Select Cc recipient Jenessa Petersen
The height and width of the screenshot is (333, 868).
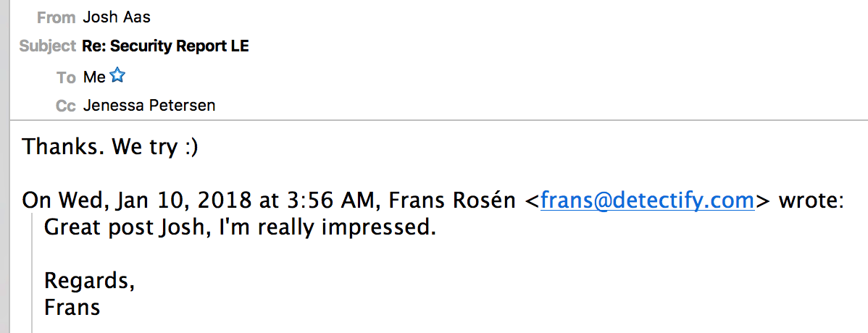[x=149, y=105]
